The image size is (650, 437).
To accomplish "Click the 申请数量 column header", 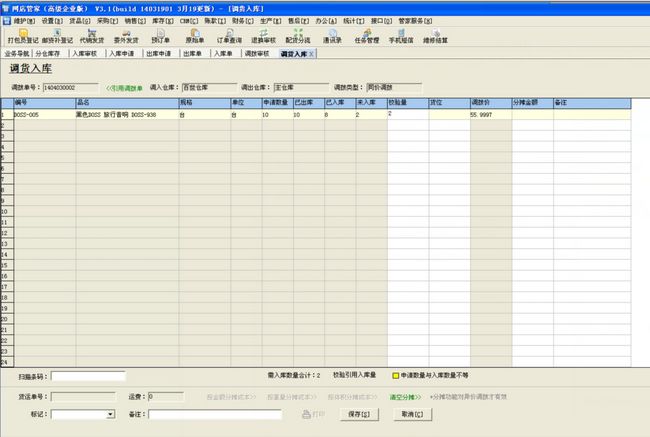I will click(277, 103).
